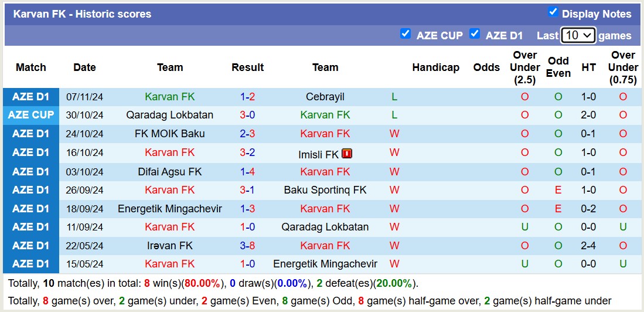Viewport: 644px width, 312px height.
Task: Toggle the Display Notes checkbox
Action: pos(553,12)
